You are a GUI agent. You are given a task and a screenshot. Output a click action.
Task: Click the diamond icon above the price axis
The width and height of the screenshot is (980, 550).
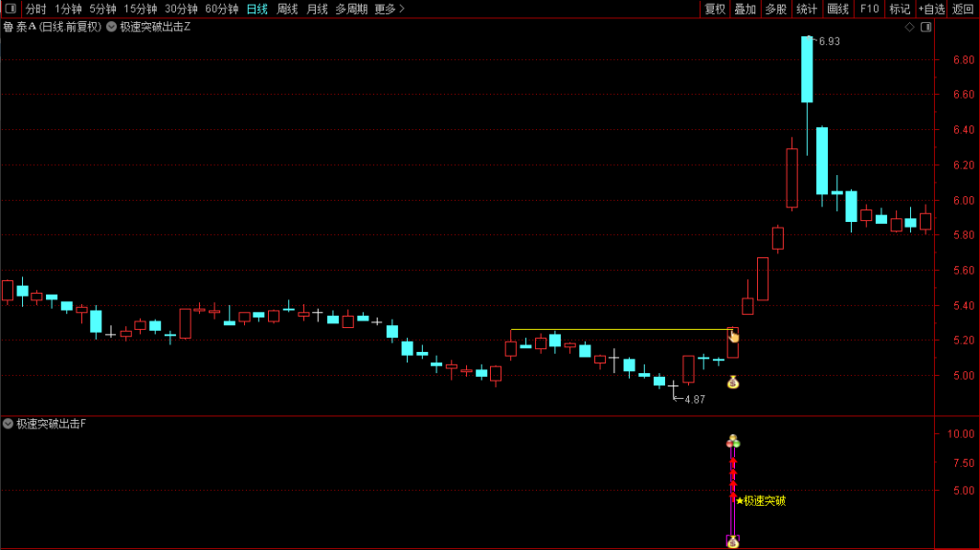[x=909, y=27]
